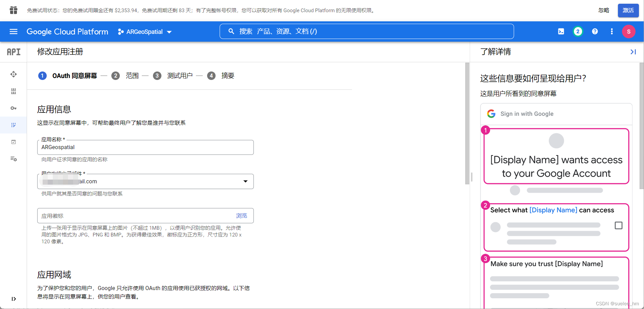Open the help question mark icon

[595, 32]
